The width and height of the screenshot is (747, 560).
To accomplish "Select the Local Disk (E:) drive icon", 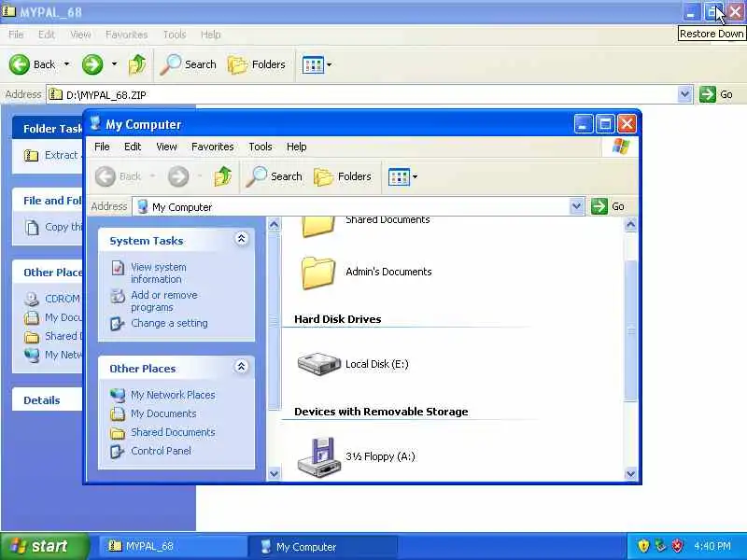I will [x=318, y=364].
